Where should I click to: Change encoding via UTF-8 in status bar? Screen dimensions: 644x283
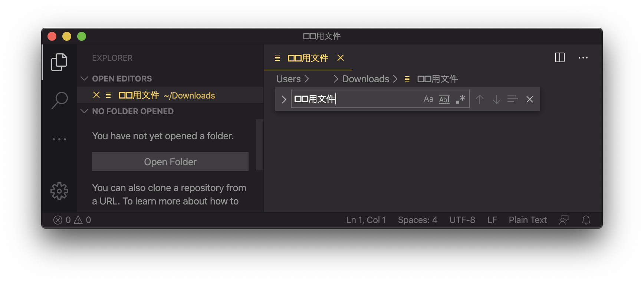point(462,220)
